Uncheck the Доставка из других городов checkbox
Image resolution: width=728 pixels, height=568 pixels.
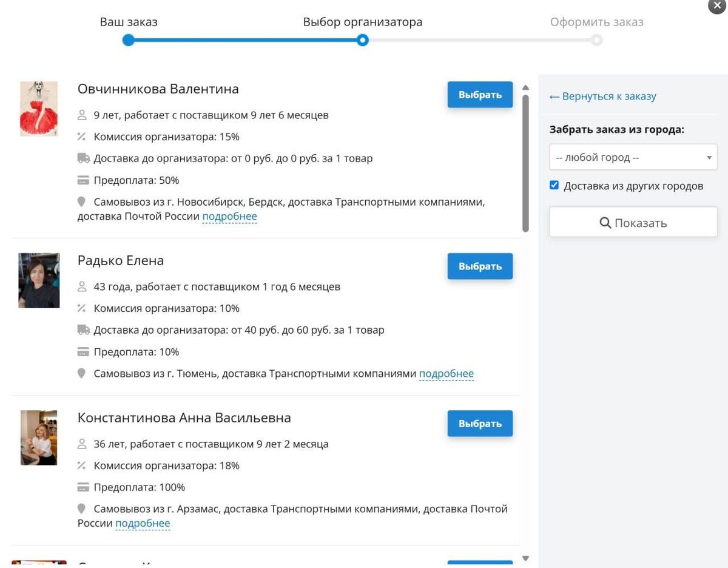click(x=554, y=186)
